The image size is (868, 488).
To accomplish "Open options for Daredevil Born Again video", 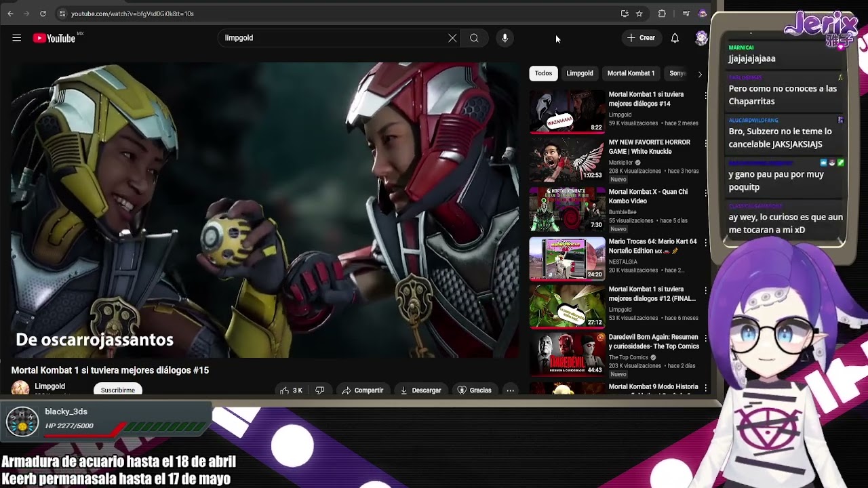I will [x=706, y=338].
